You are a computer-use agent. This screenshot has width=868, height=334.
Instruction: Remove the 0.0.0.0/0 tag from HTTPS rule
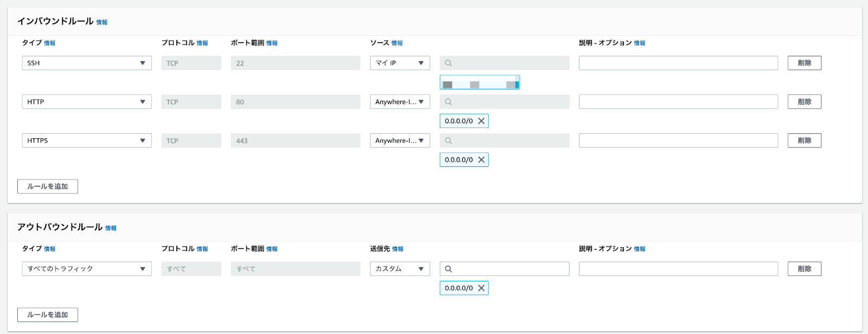tap(481, 160)
